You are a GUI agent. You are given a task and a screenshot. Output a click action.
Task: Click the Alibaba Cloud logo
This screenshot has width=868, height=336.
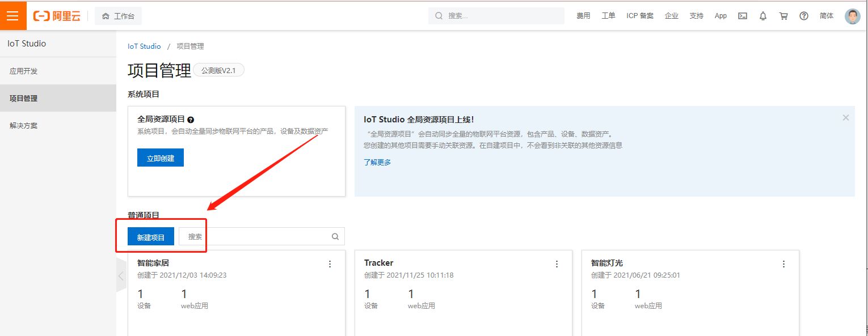(57, 16)
